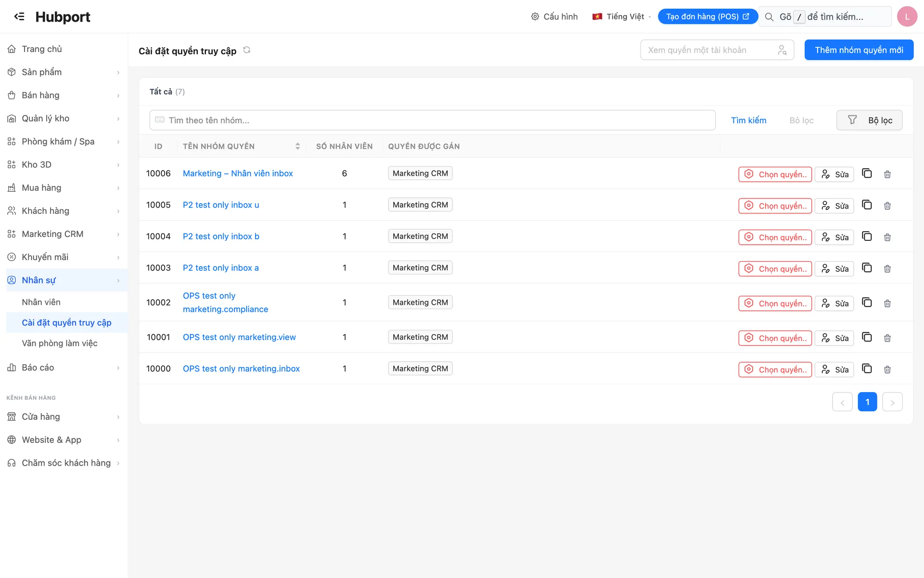Screen dimensions: 924x578
Task: Delete the P2 test only inbox b group
Action: pos(887,237)
